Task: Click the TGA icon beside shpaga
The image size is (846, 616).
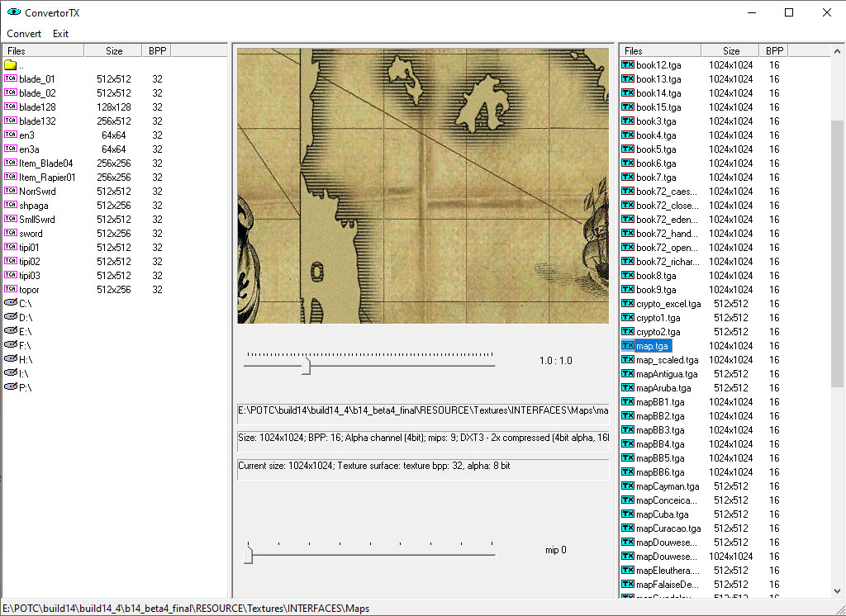Action: (x=10, y=205)
